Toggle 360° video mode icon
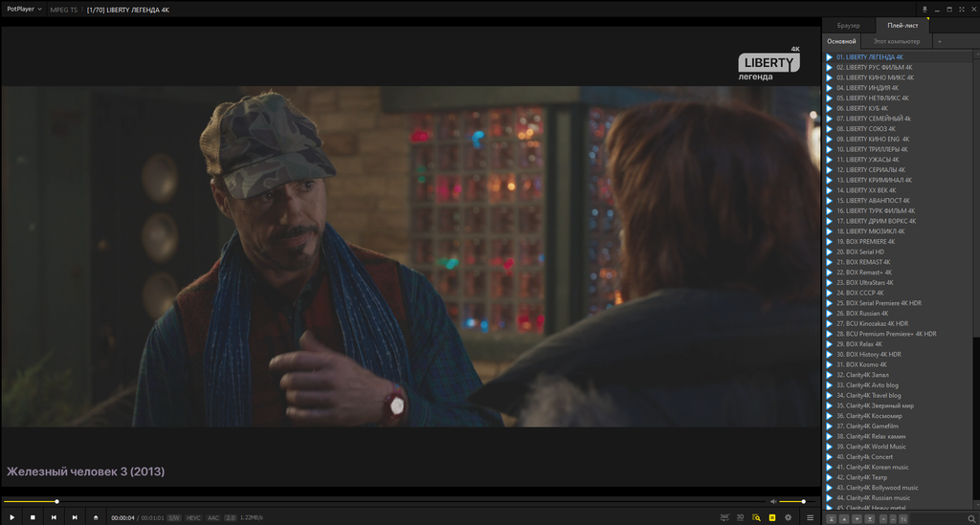 (x=724, y=517)
